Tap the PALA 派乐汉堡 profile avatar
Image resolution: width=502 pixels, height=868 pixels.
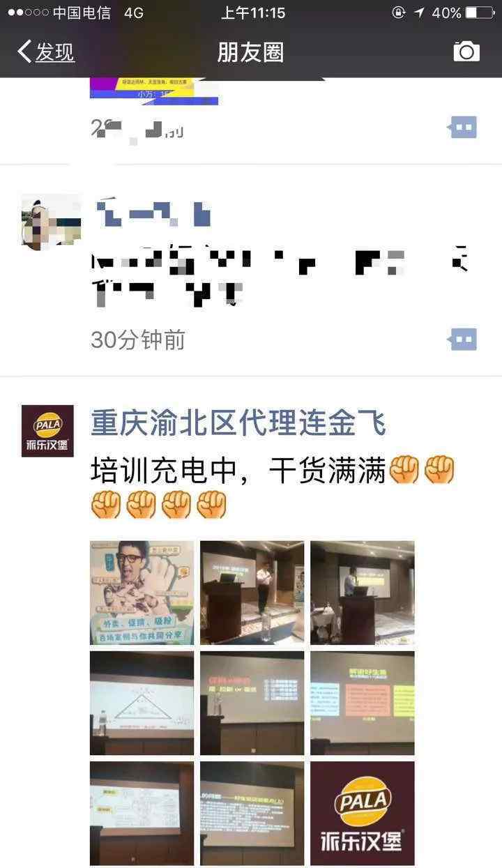point(47,431)
